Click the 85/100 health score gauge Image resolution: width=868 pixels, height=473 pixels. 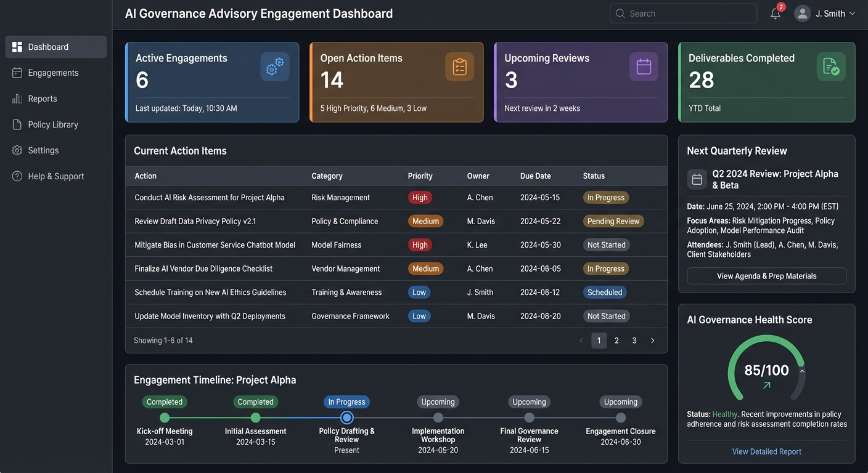(766, 370)
